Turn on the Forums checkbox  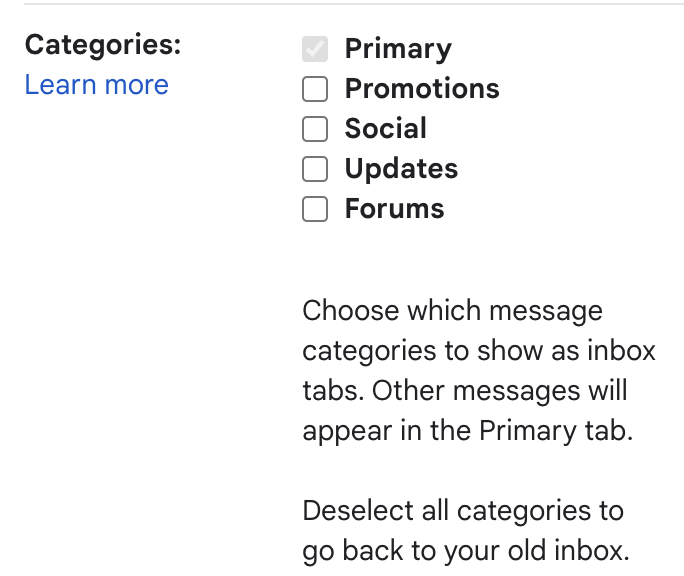pos(315,209)
